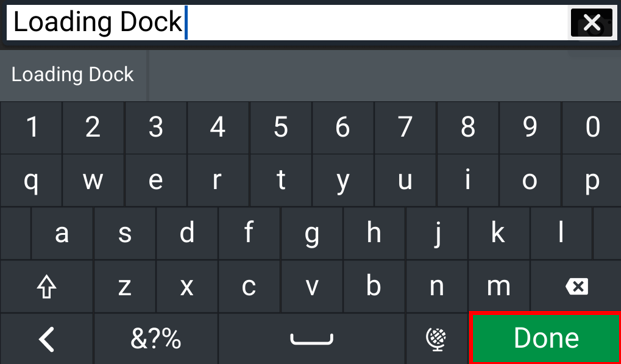The width and height of the screenshot is (621, 364).
Task: Tap the number 5 key
Action: tap(280, 128)
